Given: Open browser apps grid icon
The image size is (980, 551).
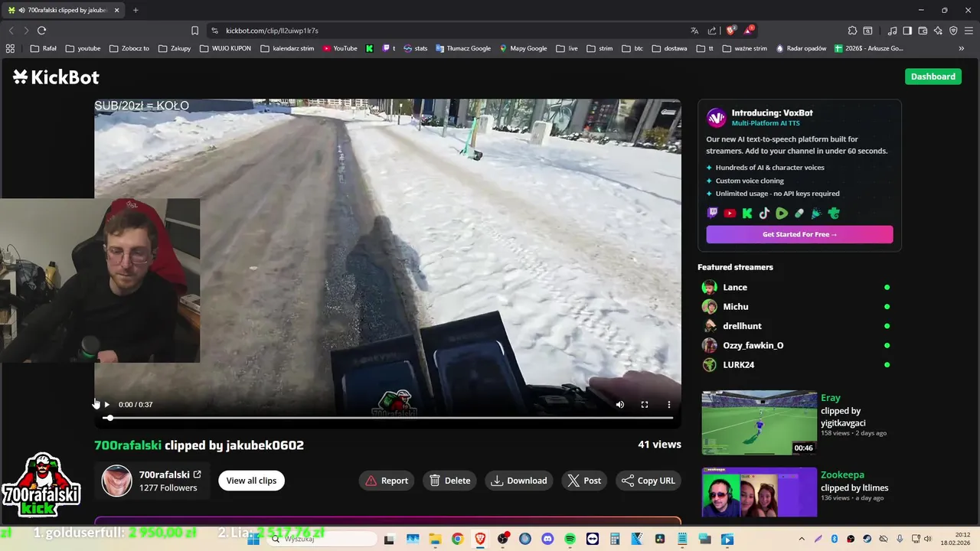Looking at the screenshot, I should point(10,48).
